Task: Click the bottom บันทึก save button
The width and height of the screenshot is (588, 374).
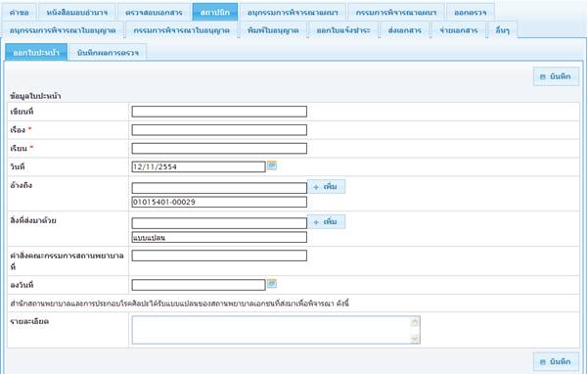Action: click(x=556, y=361)
